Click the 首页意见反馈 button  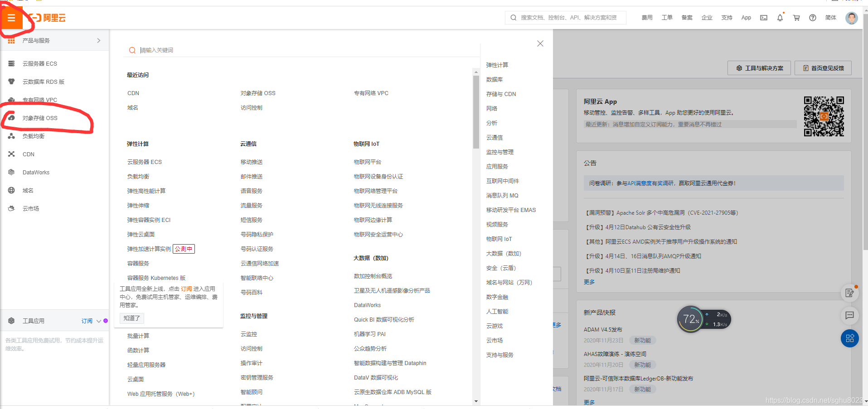[x=823, y=68]
